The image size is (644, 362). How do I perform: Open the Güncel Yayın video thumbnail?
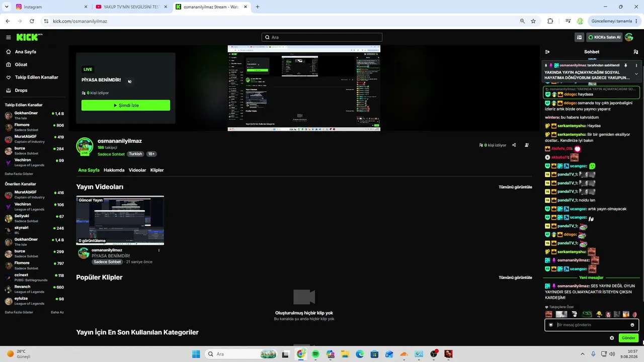coord(120,220)
